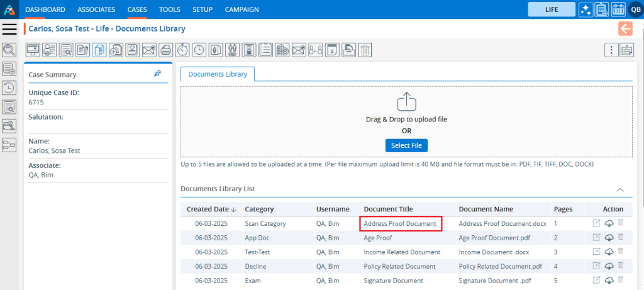Viewport: 644px width, 290px height.
Task: Click the printer icon in the case toolbar
Action: click(165, 50)
